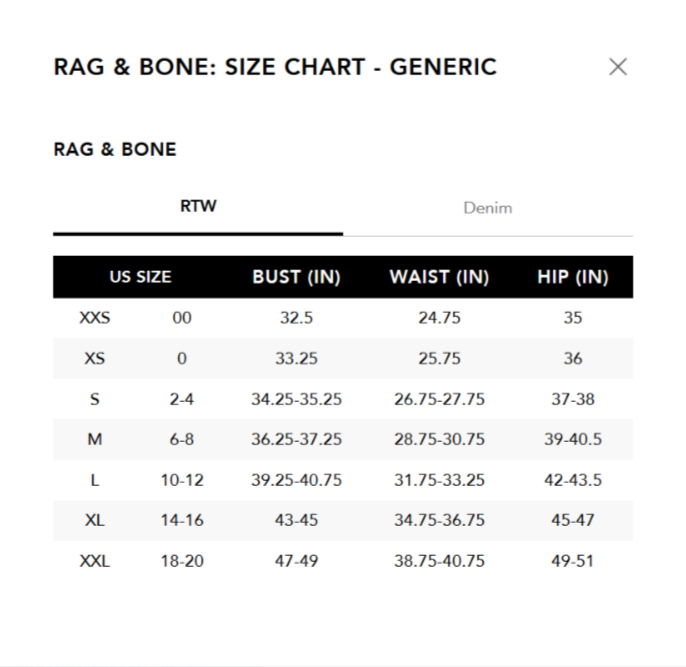Screen dimensions: 686x667
Task: Click the RAG & BONE subheading
Action: point(115,149)
